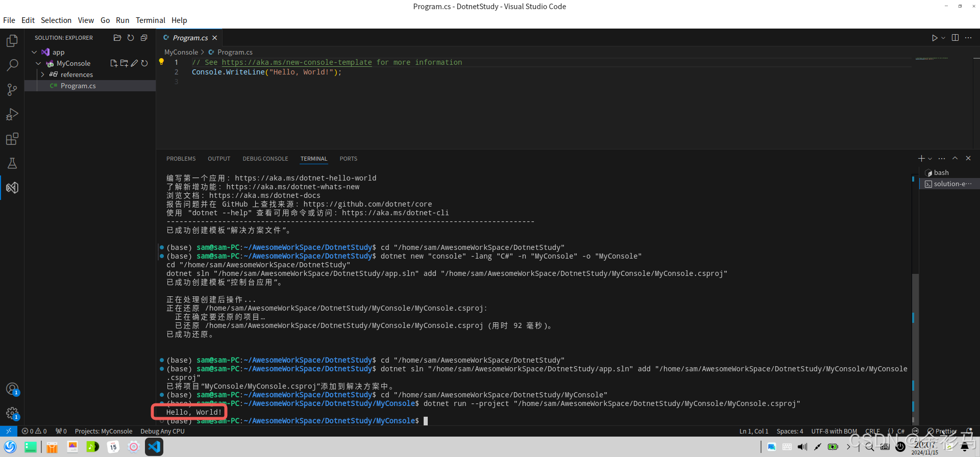Collapse all items in Solution Explorer
This screenshot has height=457, width=980.
pyautogui.click(x=144, y=38)
